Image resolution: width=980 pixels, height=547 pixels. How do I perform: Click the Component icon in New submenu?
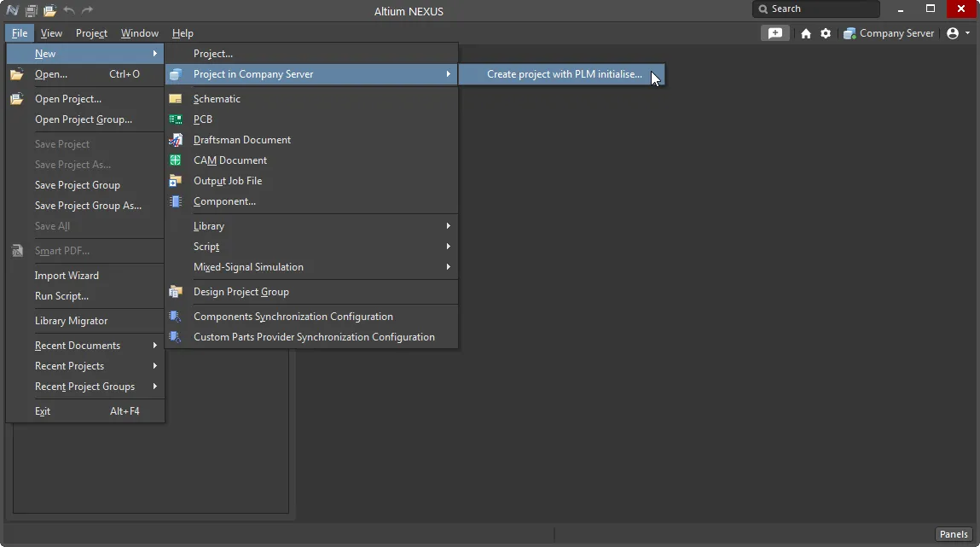[x=176, y=201]
